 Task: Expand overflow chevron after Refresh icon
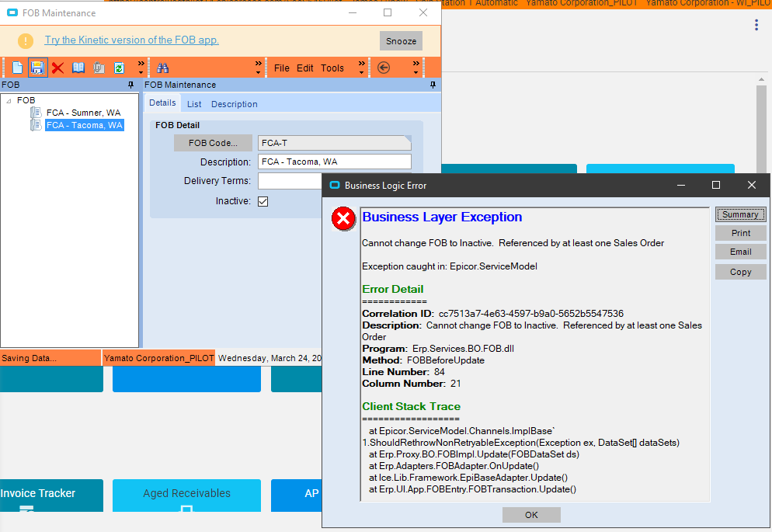(141, 68)
